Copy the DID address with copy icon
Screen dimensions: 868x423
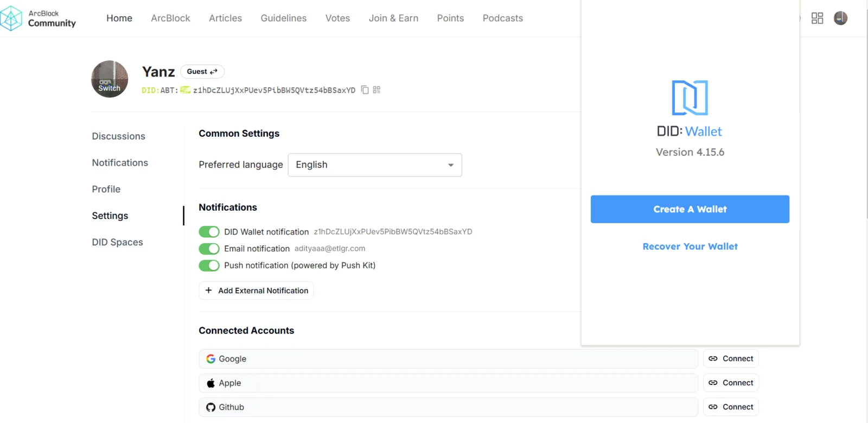pos(365,90)
